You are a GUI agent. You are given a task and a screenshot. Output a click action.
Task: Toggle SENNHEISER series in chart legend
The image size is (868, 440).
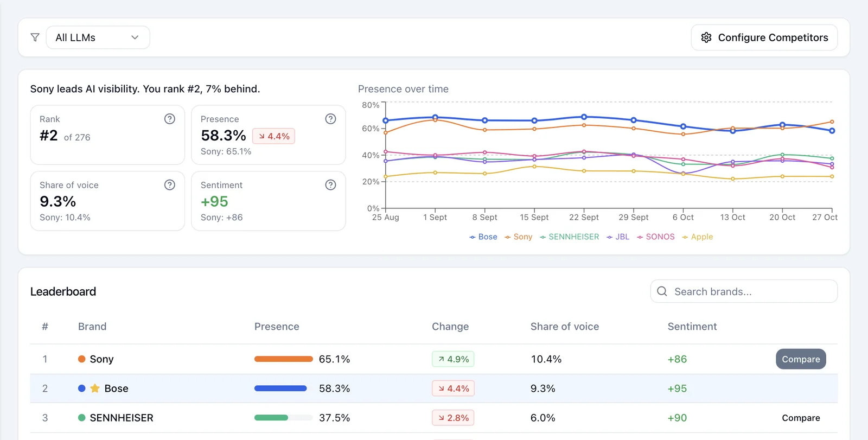point(570,237)
